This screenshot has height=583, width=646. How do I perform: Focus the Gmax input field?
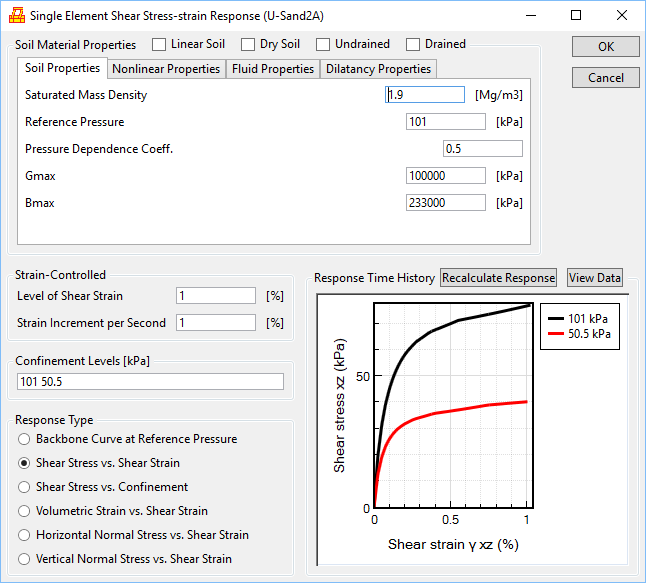446,176
